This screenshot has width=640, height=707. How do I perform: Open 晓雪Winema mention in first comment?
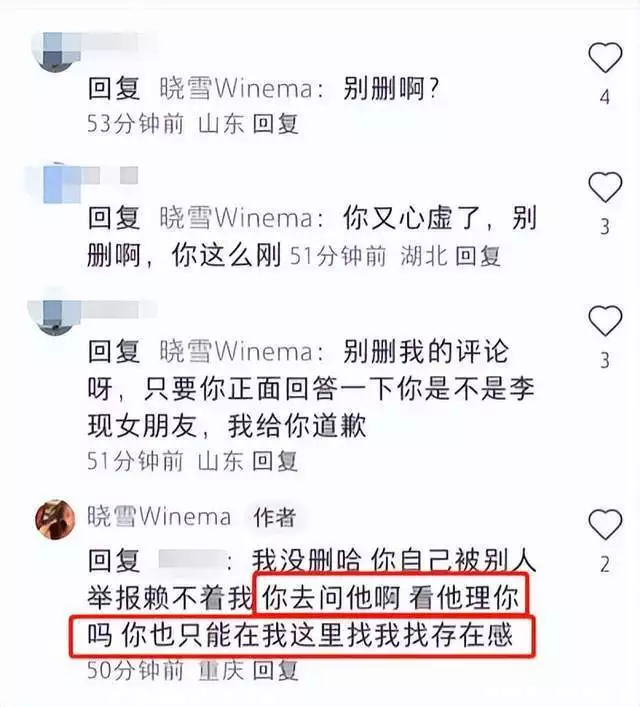click(x=236, y=88)
